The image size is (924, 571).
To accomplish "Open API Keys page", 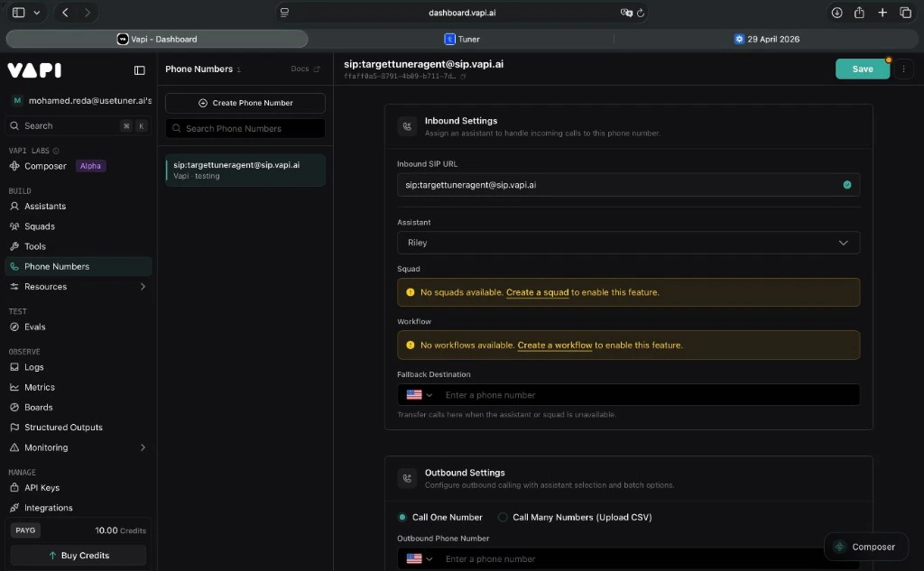I will click(42, 487).
